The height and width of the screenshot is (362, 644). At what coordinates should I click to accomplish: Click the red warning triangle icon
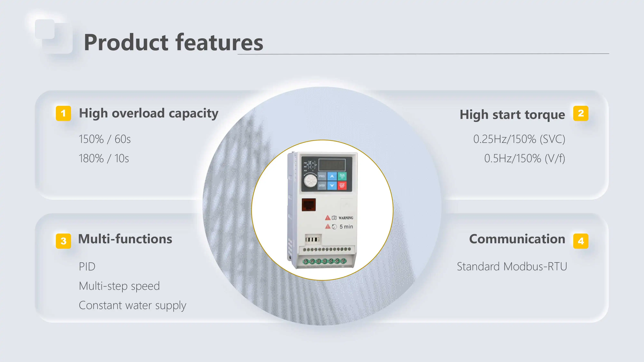click(x=327, y=218)
